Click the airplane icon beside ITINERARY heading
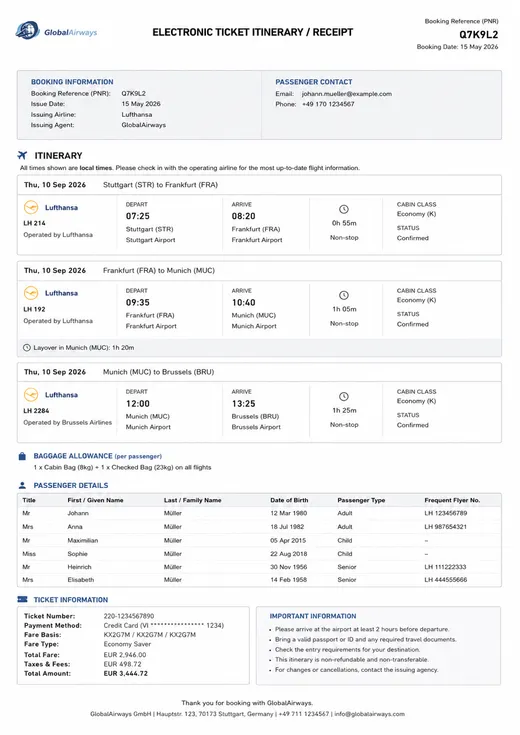520x735 pixels. coord(22,155)
